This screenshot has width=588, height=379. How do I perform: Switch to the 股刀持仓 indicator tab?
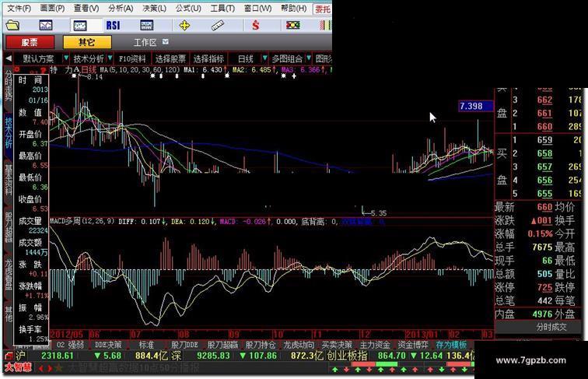click(x=261, y=345)
